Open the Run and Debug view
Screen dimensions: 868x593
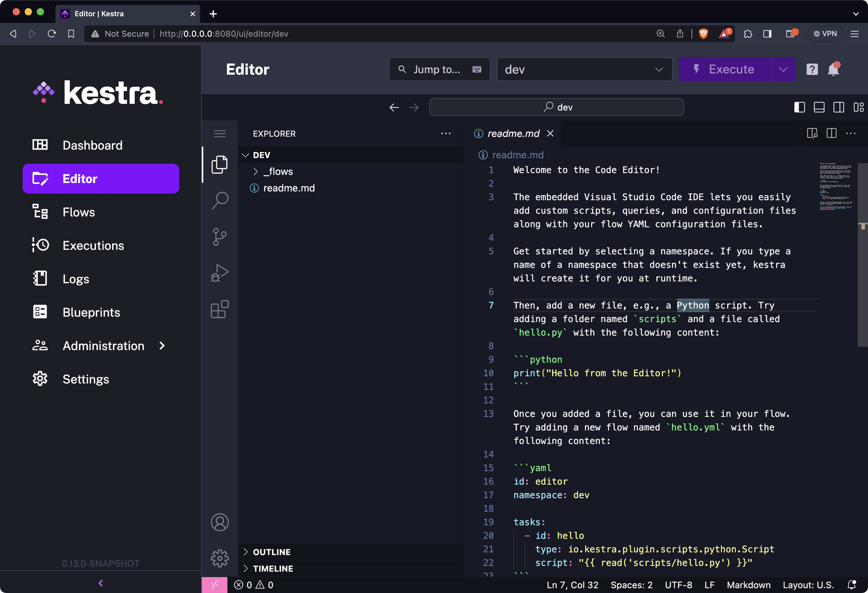(x=220, y=273)
